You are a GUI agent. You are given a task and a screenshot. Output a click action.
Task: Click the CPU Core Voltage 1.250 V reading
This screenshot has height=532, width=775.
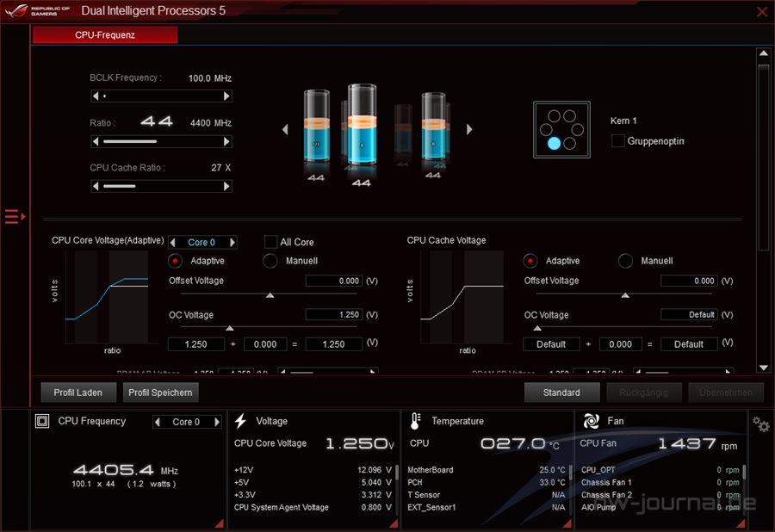[x=359, y=443]
